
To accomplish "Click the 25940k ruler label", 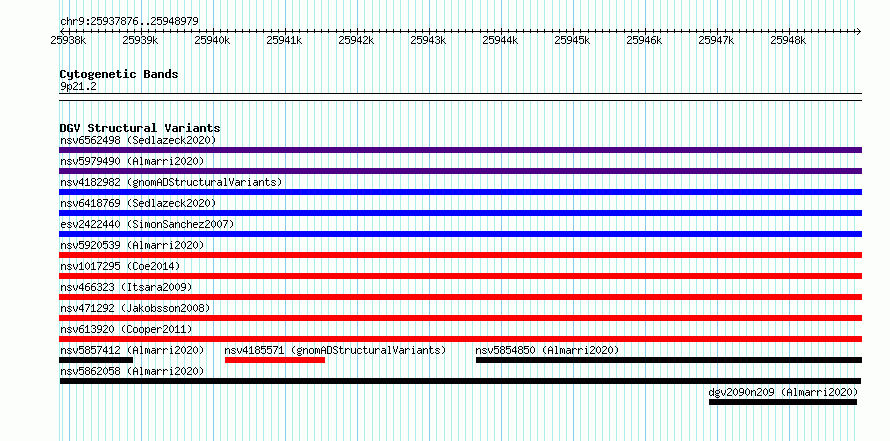I will 212,40.
